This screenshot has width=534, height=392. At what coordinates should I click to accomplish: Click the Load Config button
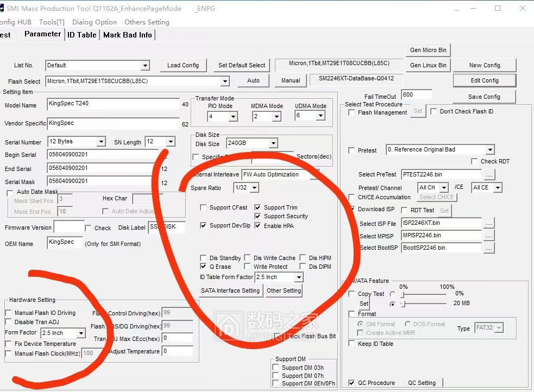pyautogui.click(x=183, y=65)
